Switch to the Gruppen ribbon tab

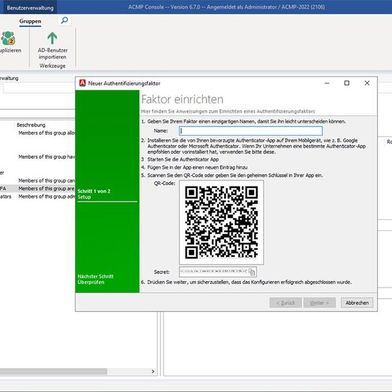[30, 21]
